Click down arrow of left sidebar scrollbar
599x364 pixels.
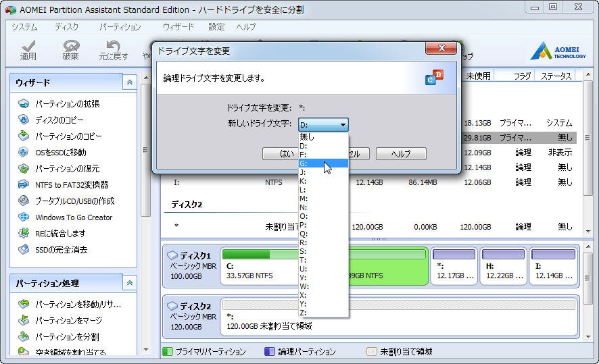[145, 350]
